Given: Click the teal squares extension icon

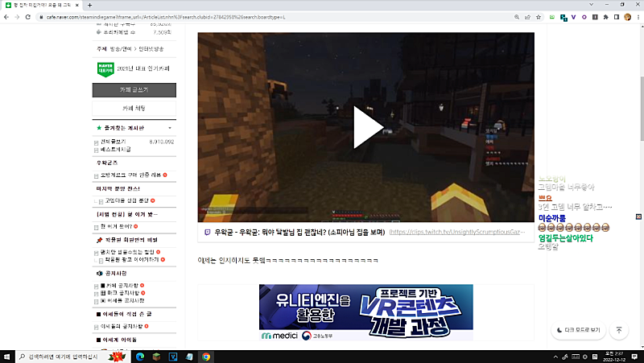Looking at the screenshot, I should [x=563, y=17].
